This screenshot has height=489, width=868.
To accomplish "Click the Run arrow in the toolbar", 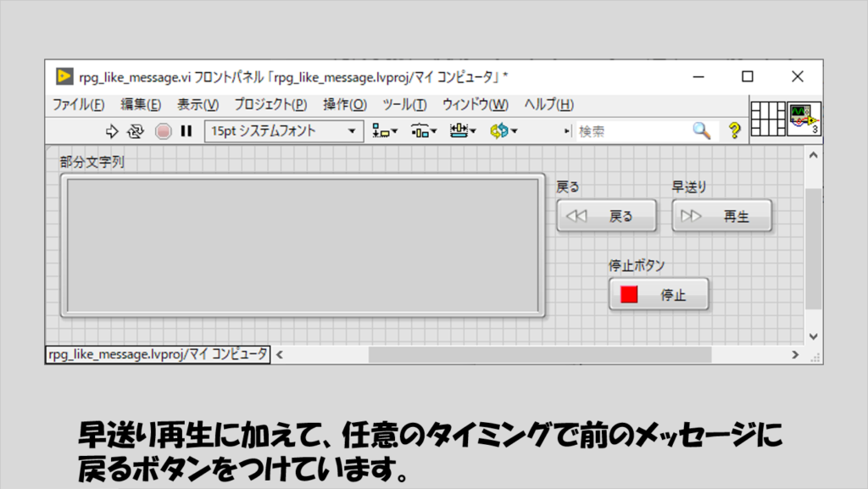I will (111, 131).
